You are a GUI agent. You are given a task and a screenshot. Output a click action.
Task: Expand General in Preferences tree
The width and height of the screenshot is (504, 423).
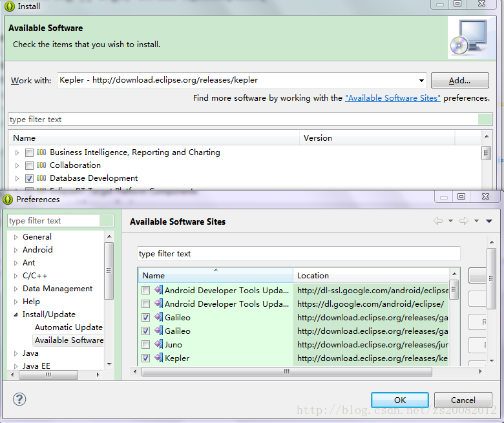[x=16, y=237]
